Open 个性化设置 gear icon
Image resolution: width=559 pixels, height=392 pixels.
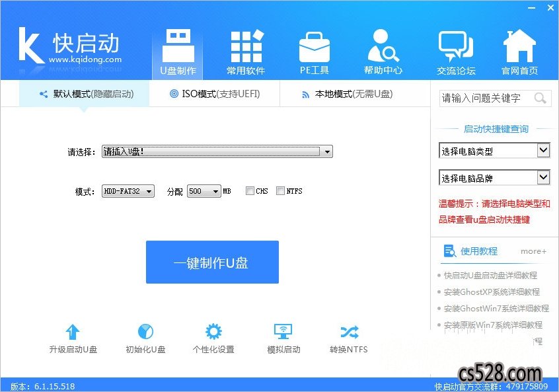(x=213, y=331)
